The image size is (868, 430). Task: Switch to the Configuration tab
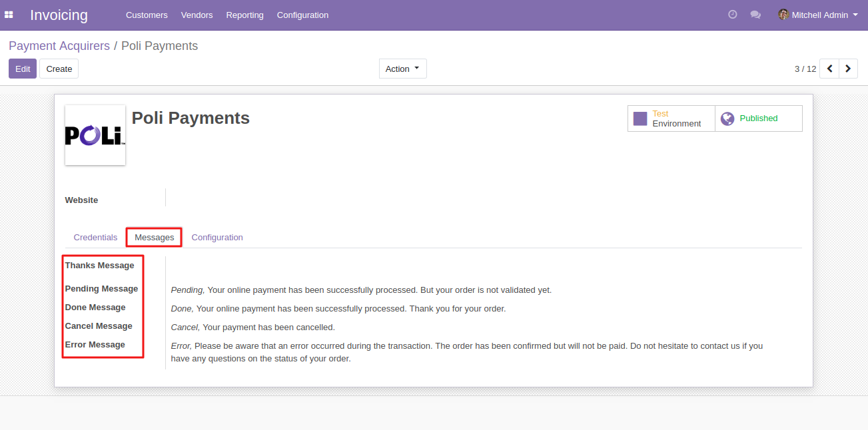(217, 237)
